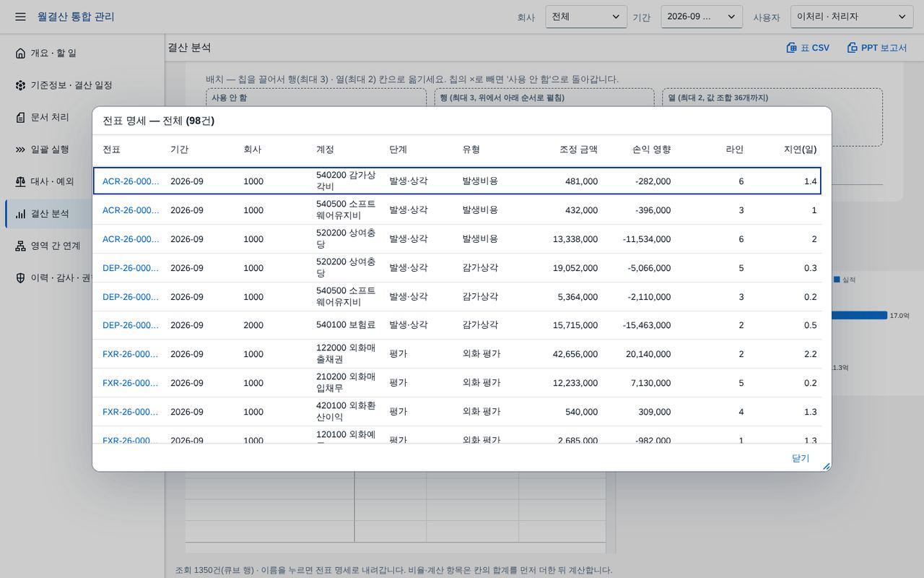Click amount cell 13,338,000
The height and width of the screenshot is (578, 924).
pos(575,239)
